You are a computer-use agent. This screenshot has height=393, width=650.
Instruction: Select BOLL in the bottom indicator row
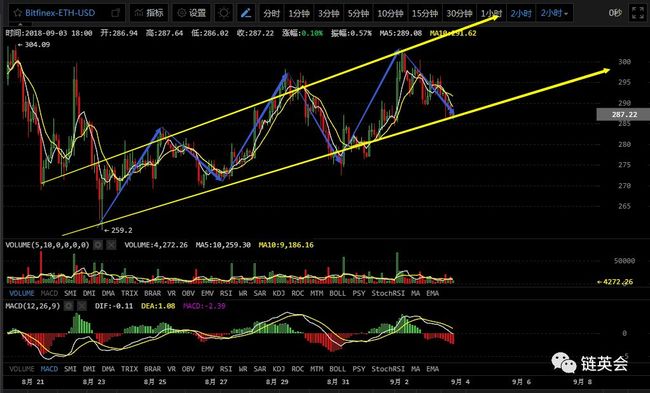tap(337, 369)
